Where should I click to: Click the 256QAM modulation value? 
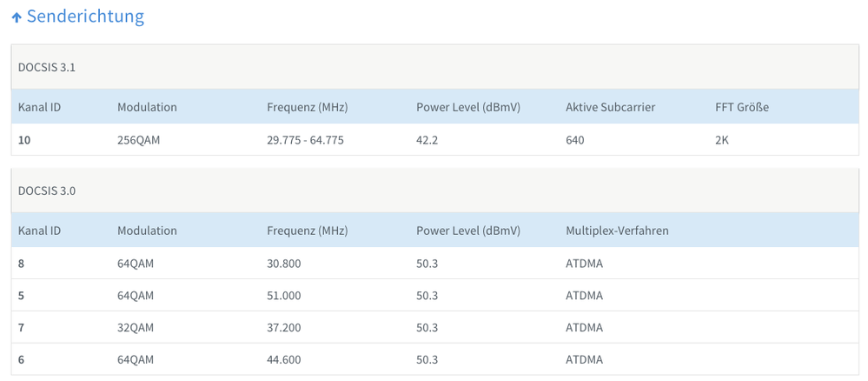click(x=139, y=140)
